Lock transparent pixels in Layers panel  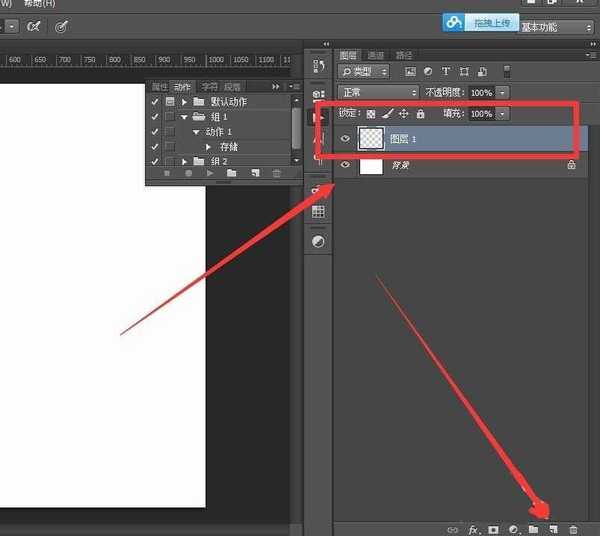(x=371, y=115)
